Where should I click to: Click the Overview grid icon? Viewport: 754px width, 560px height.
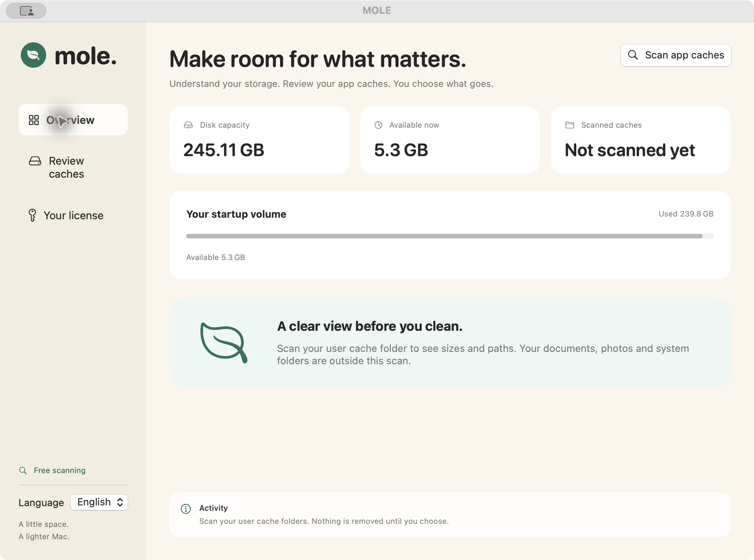click(x=34, y=120)
